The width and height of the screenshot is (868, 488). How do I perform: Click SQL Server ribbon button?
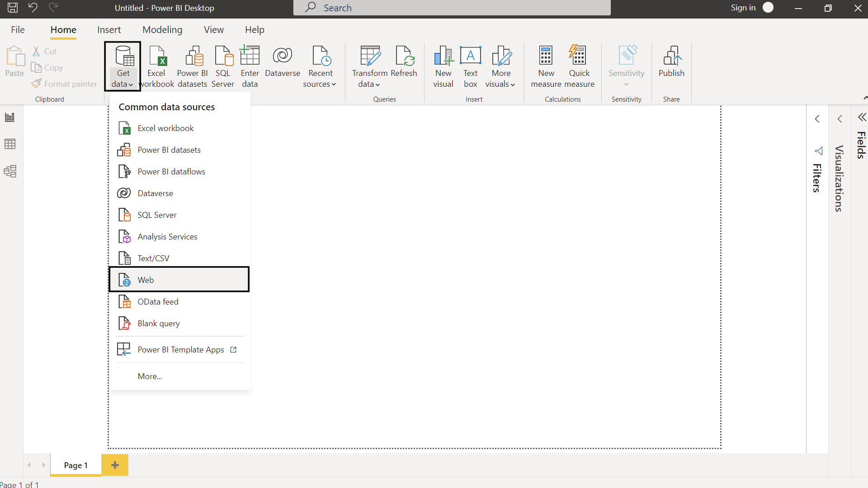[x=223, y=66]
